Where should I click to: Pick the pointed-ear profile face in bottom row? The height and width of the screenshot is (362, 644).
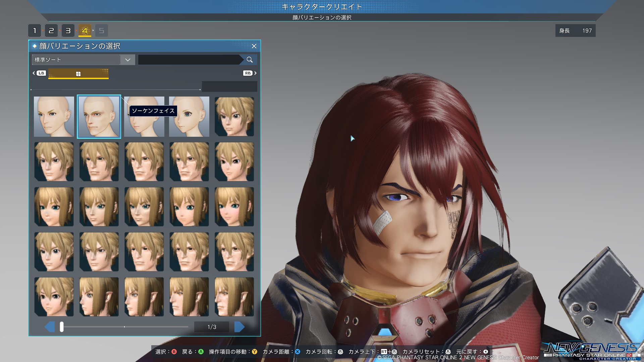coord(99,297)
